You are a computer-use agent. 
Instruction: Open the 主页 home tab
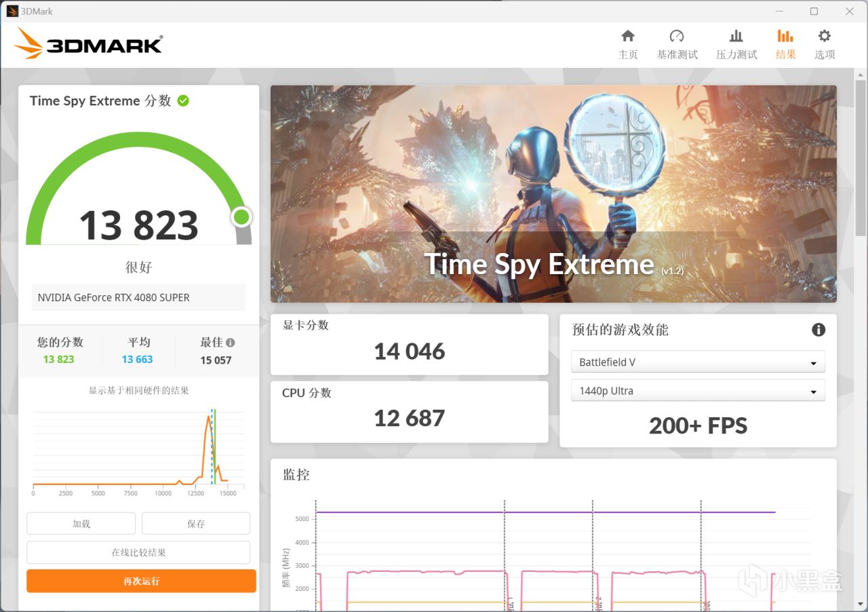[628, 45]
